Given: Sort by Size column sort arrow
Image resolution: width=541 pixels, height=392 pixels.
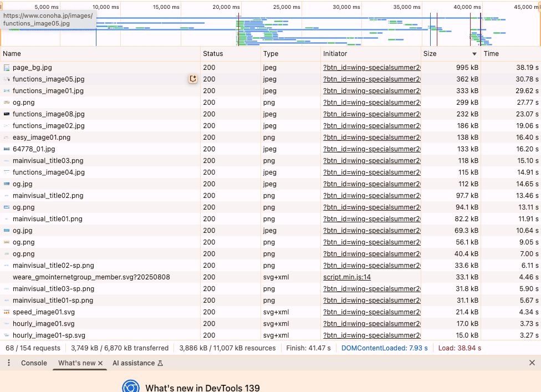Looking at the screenshot, I should click(x=474, y=54).
